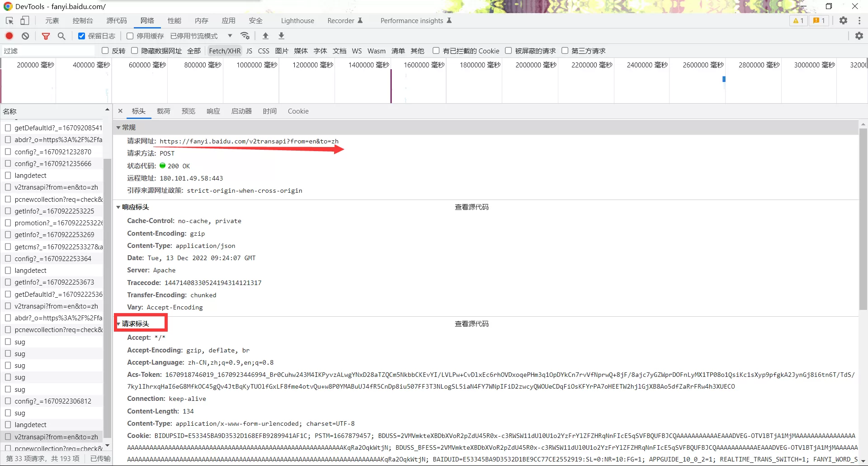Click the inspect element selector icon
Viewport: 868px width, 466px height.
[9, 21]
